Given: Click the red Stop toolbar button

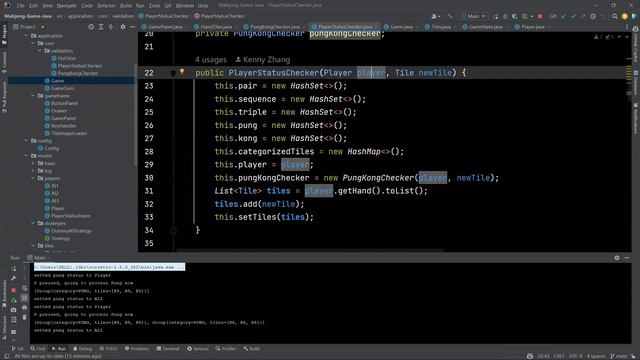Looking at the screenshot, I should [x=540, y=16].
